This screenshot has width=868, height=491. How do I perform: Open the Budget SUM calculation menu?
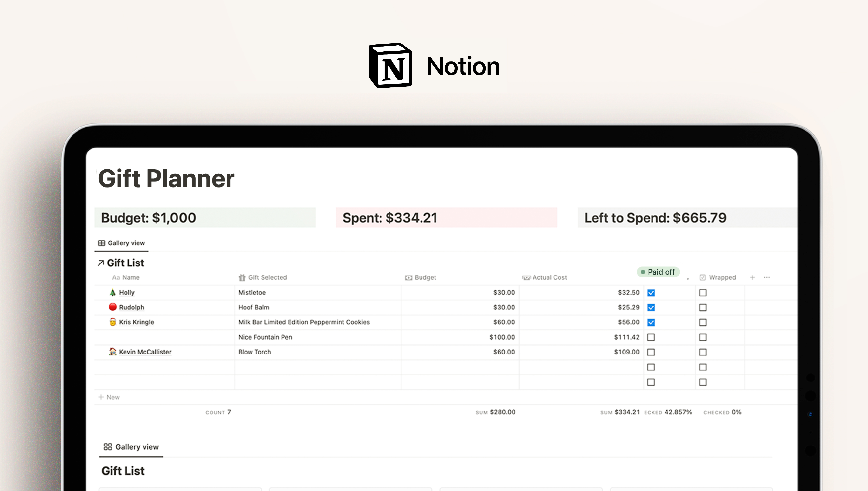[x=495, y=412]
